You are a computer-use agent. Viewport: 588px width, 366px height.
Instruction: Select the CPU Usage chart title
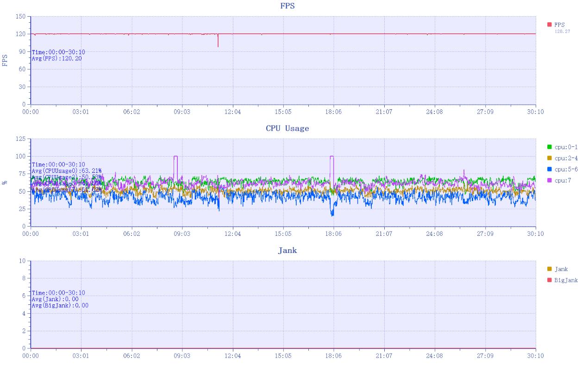click(287, 128)
